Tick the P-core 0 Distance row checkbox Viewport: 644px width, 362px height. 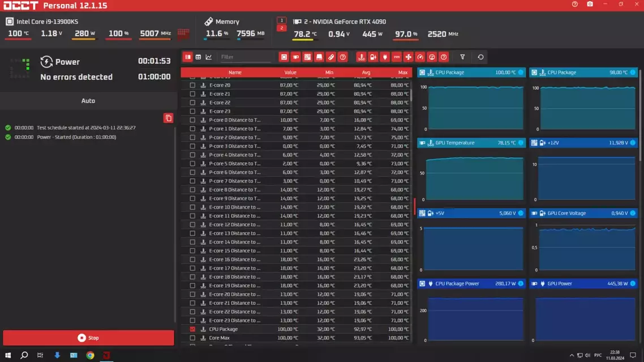tap(192, 120)
